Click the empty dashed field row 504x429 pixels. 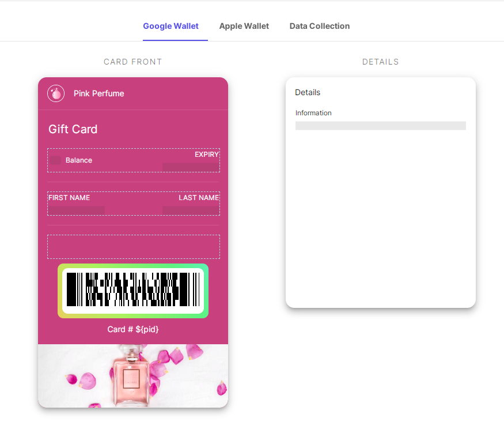click(x=134, y=247)
